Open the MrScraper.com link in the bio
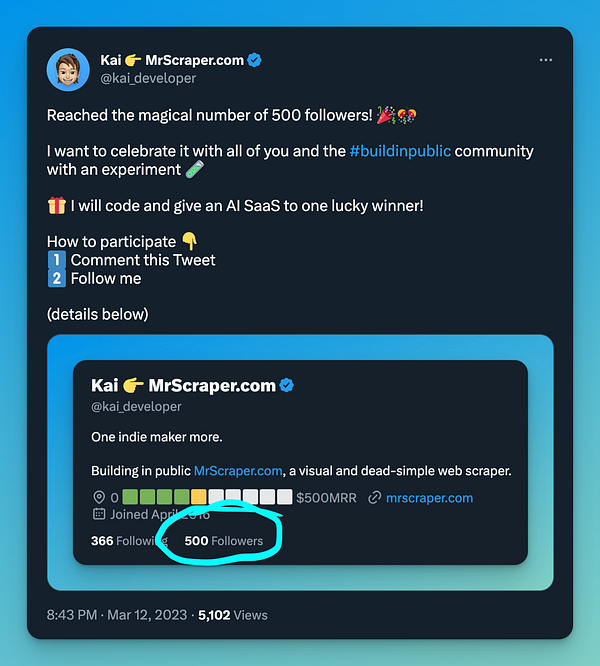The width and height of the screenshot is (600, 666). (x=238, y=471)
